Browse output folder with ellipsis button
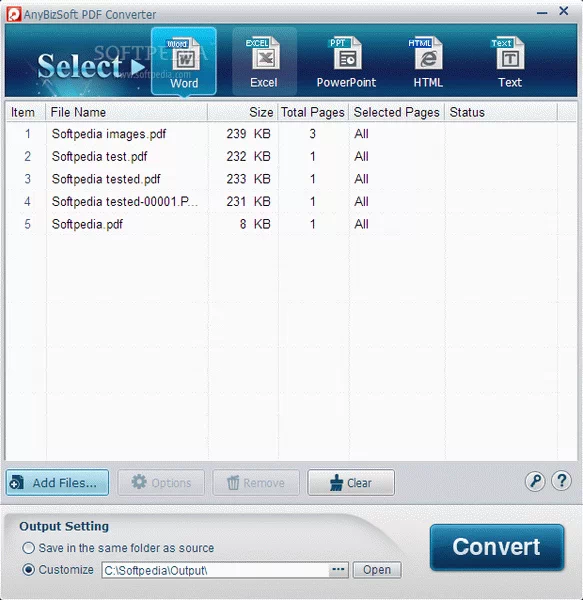 pyautogui.click(x=338, y=570)
